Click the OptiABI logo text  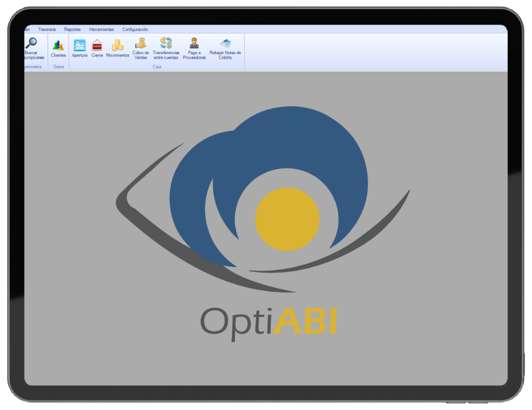point(269,322)
